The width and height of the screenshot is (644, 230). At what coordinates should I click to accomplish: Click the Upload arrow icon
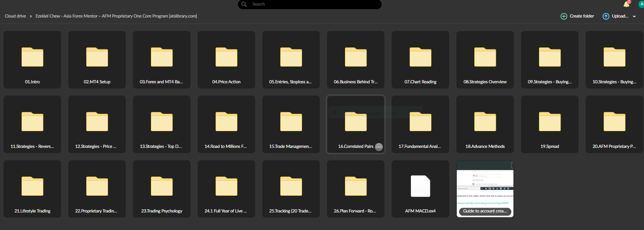(x=606, y=16)
